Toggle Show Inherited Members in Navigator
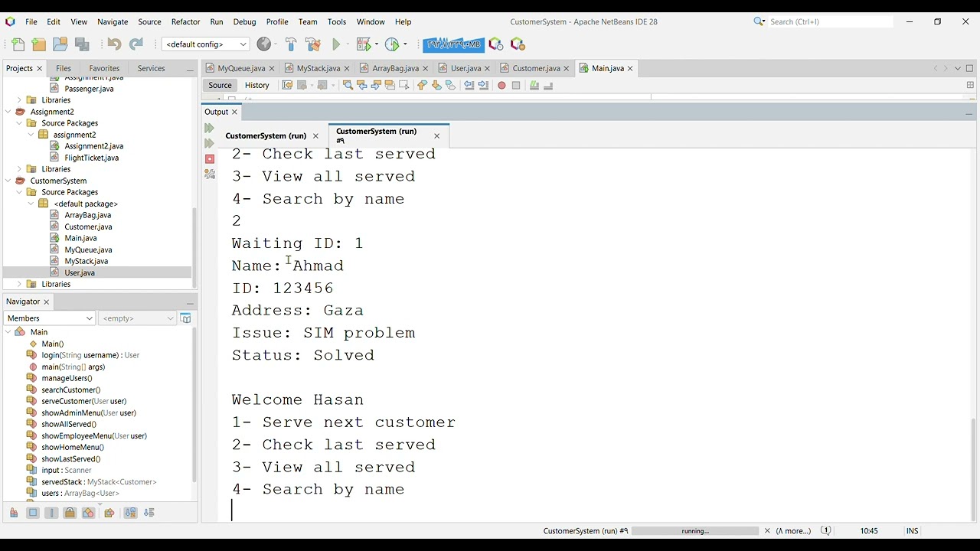This screenshot has height=551, width=980. tap(14, 513)
